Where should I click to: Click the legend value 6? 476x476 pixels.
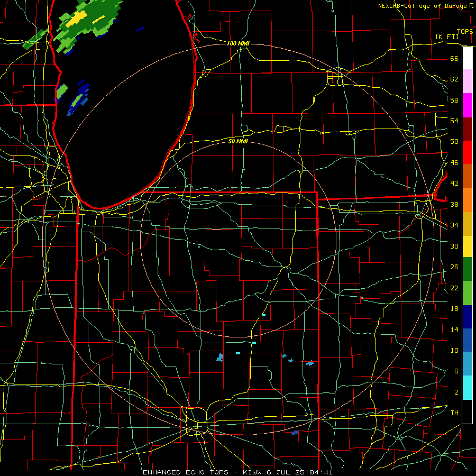(x=456, y=371)
